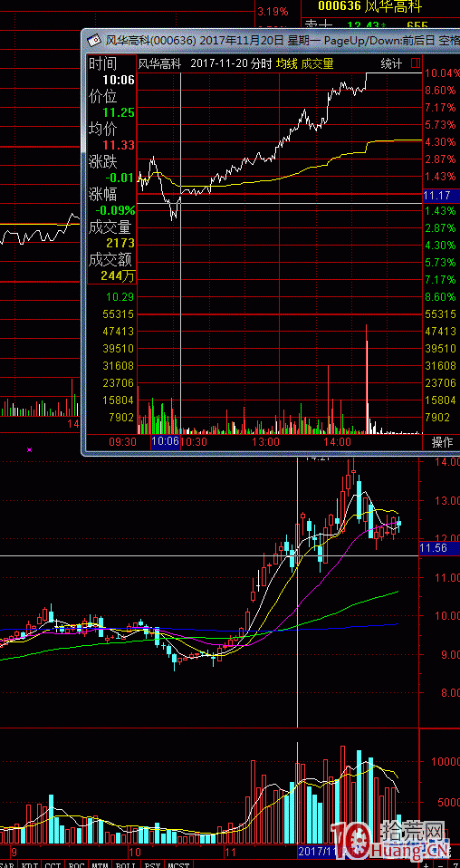This screenshot has height=868, width=460.
Task: Click the red square icon beside 统计
Action: (x=417, y=63)
